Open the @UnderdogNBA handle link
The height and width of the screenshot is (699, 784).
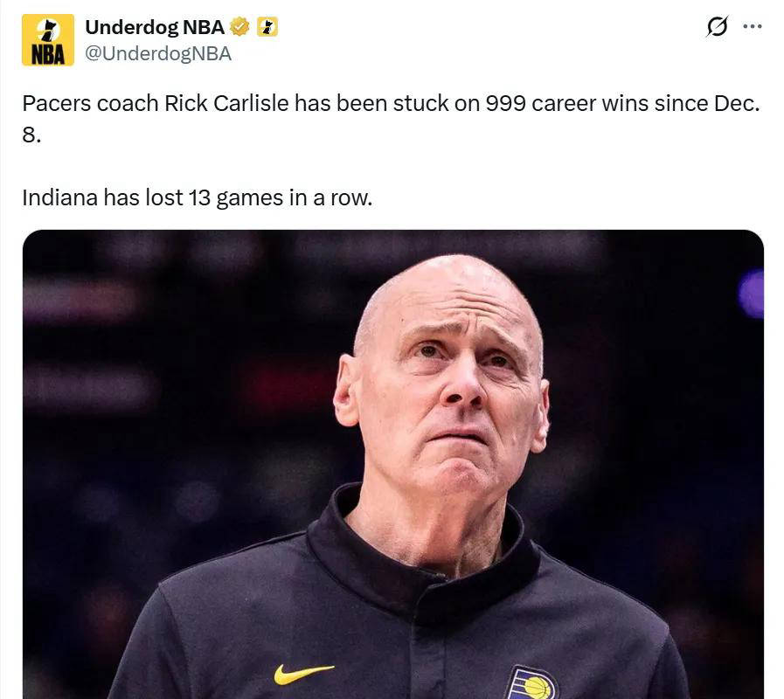(x=158, y=53)
